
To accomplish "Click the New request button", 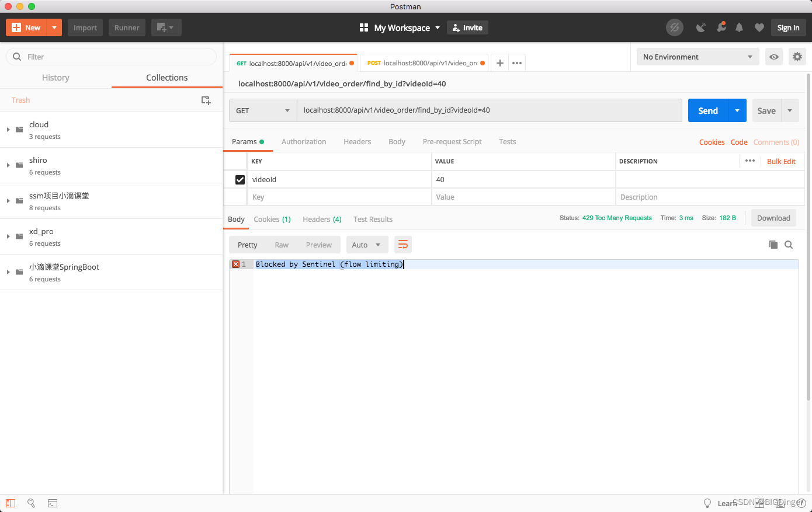I will point(26,27).
